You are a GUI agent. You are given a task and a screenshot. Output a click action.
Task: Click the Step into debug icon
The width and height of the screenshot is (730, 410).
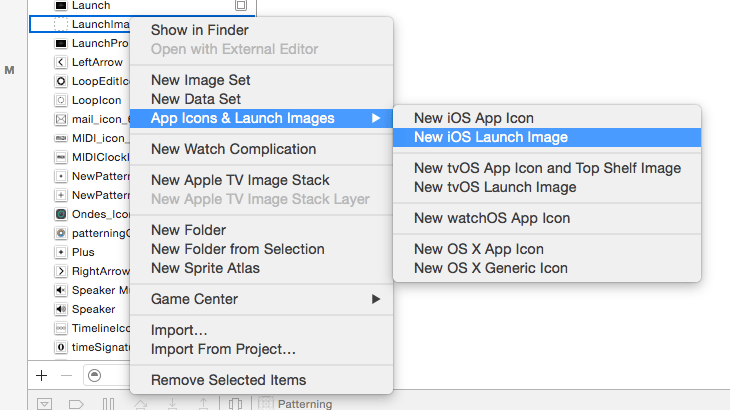pyautogui.click(x=172, y=404)
